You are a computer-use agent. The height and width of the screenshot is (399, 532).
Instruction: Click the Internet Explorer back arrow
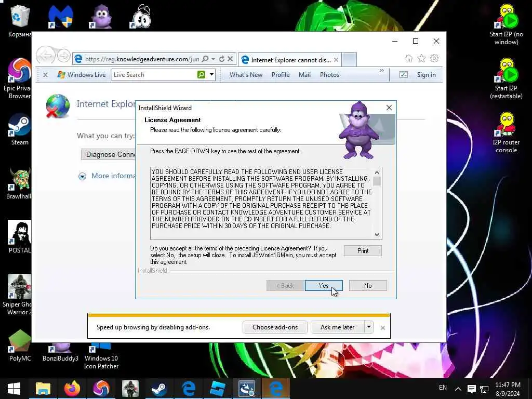46,55
